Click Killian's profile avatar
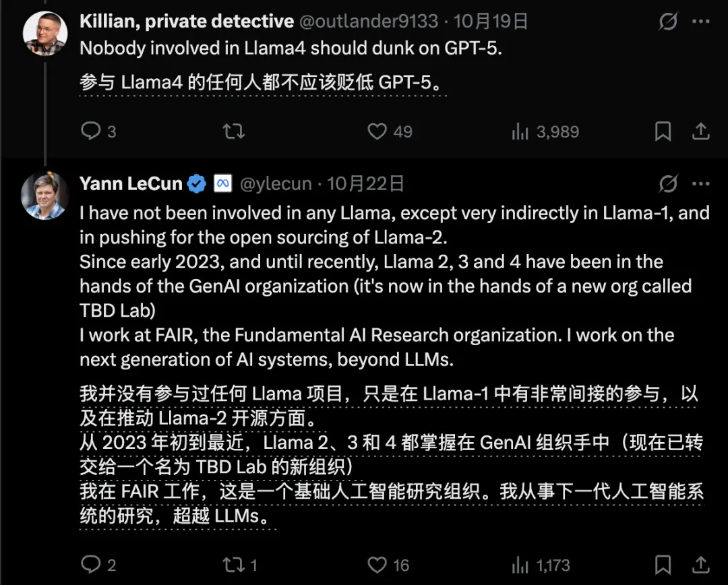 point(45,32)
